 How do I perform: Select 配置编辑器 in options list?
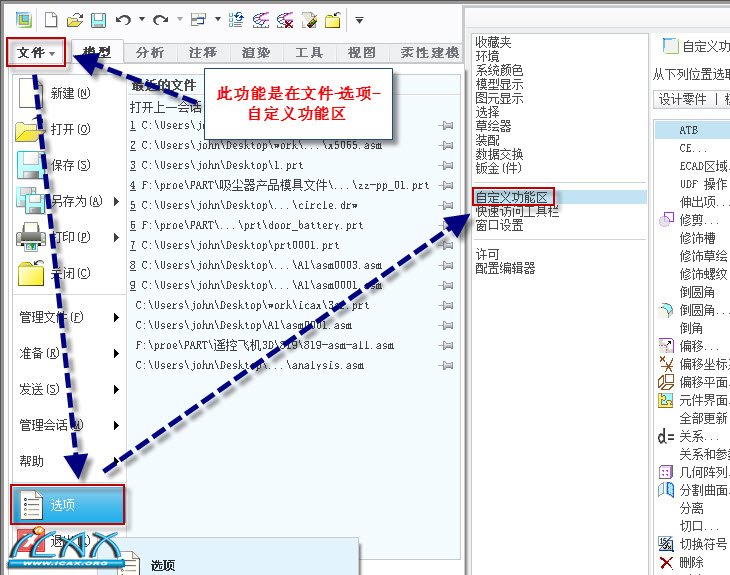pos(505,268)
